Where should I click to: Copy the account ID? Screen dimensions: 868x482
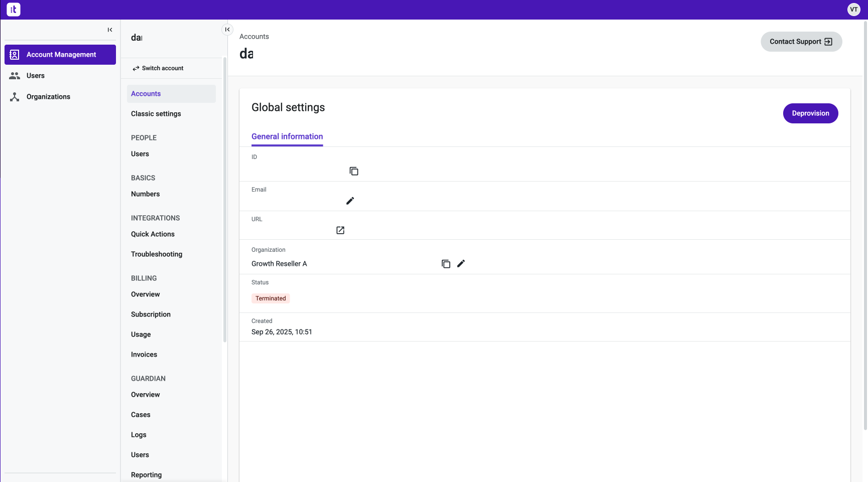[x=354, y=171]
